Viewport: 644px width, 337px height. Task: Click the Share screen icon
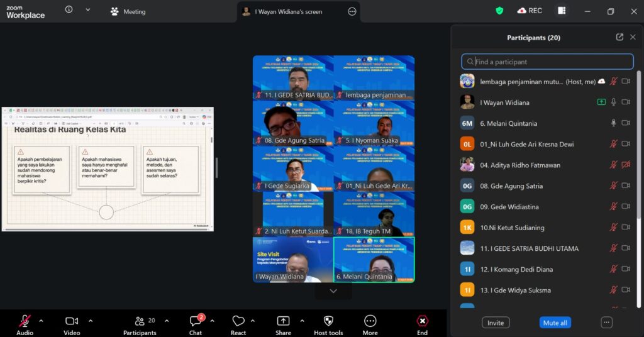tap(283, 321)
